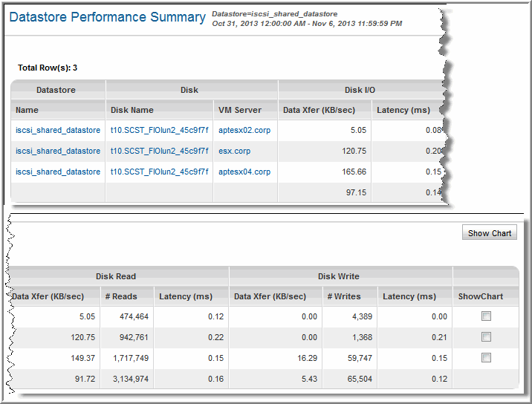Click the # Writes column header
Image resolution: width=532 pixels, height=404 pixels.
344,296
